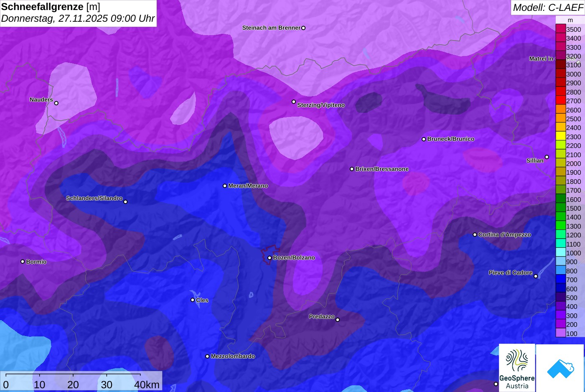The height and width of the screenshot is (392, 585).
Task: Click the 500 legend value text
Action: point(572,298)
